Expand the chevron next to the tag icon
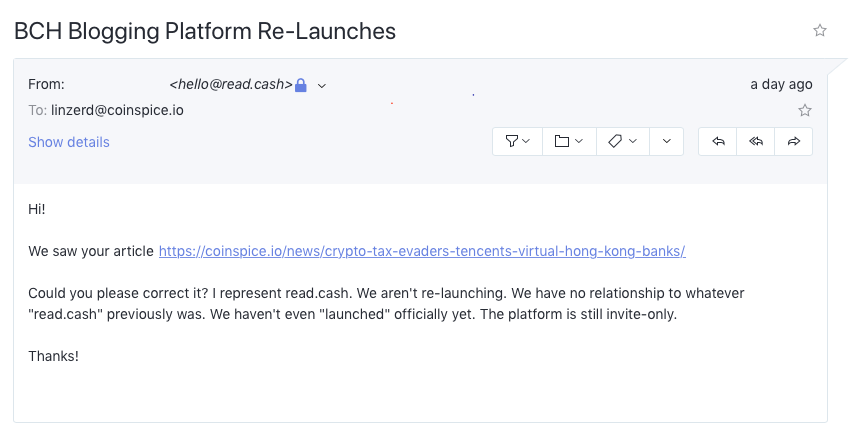 coord(632,141)
